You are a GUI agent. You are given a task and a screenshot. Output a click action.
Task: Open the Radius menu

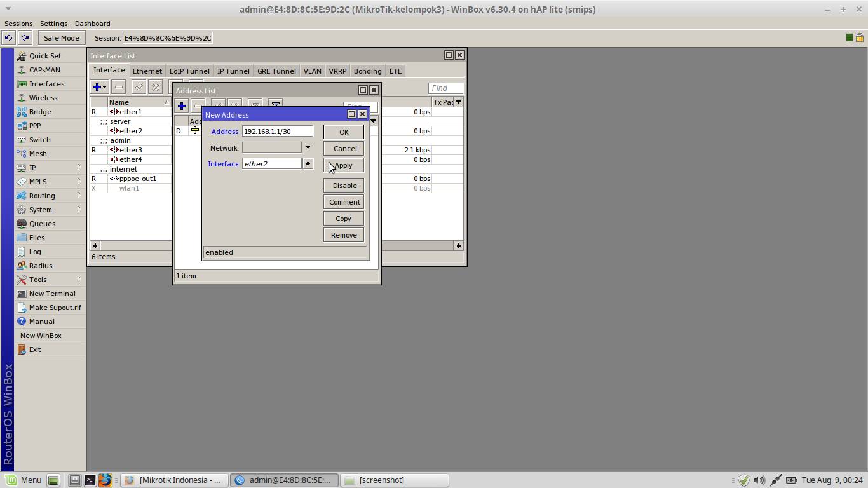(41, 266)
